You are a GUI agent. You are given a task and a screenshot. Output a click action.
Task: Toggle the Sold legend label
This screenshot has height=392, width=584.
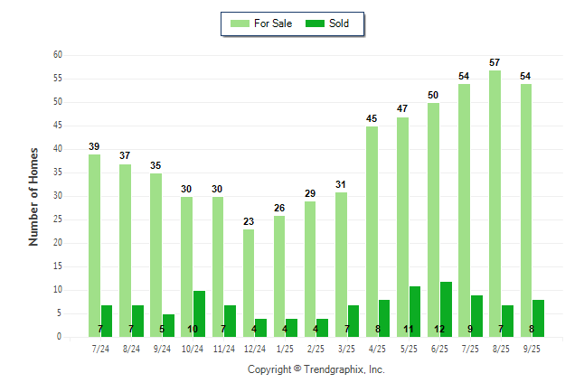click(340, 23)
